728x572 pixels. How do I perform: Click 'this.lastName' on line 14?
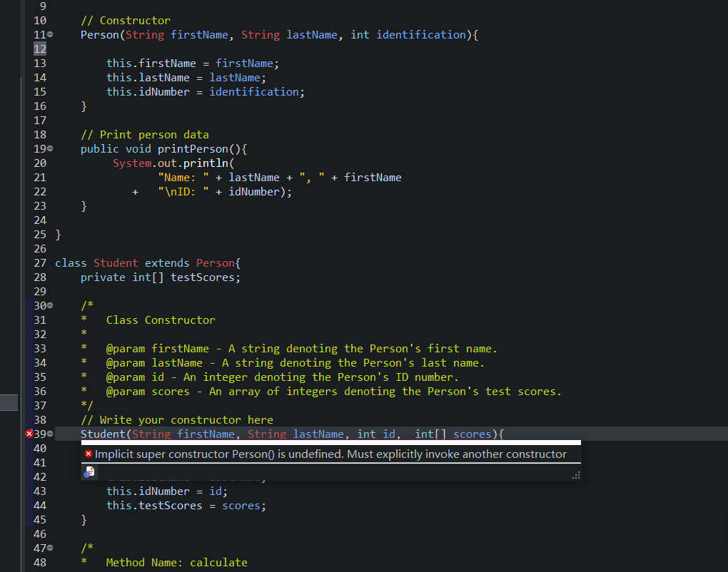pos(148,78)
